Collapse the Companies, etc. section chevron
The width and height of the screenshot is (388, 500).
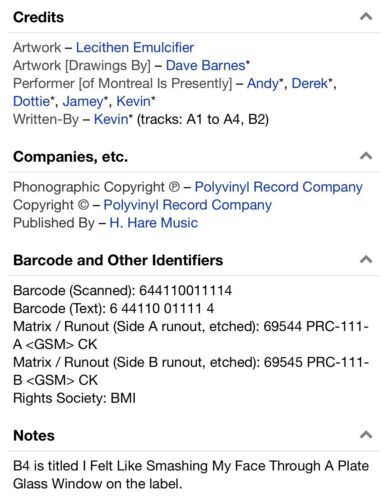(x=366, y=156)
